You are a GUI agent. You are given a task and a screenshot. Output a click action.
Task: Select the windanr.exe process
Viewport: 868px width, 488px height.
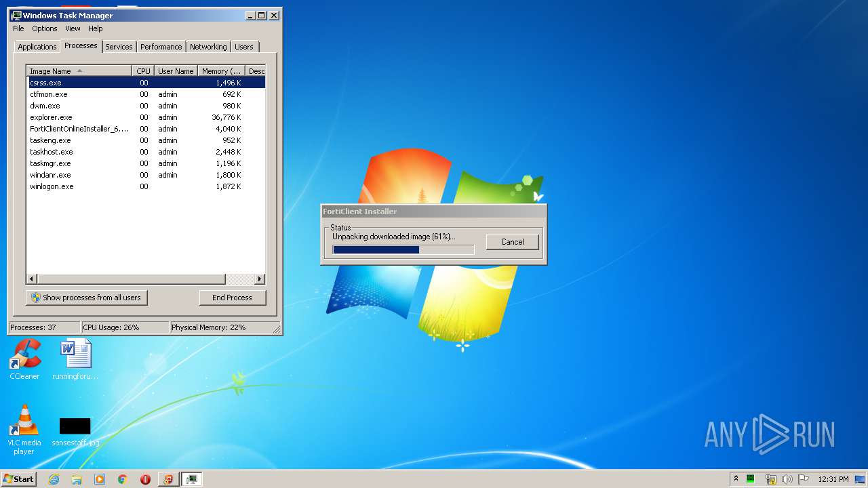click(146, 175)
